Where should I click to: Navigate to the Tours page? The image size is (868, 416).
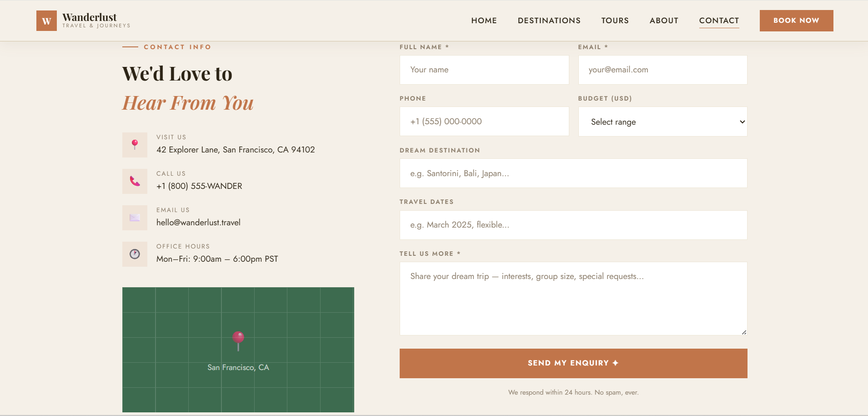[x=615, y=20]
